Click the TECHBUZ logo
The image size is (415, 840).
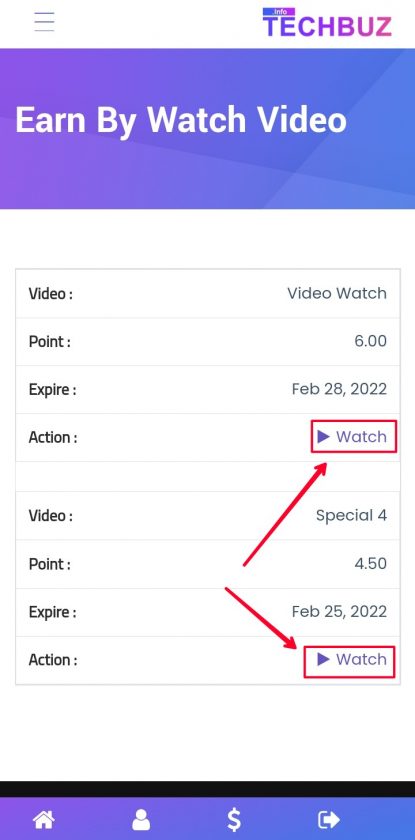327,26
